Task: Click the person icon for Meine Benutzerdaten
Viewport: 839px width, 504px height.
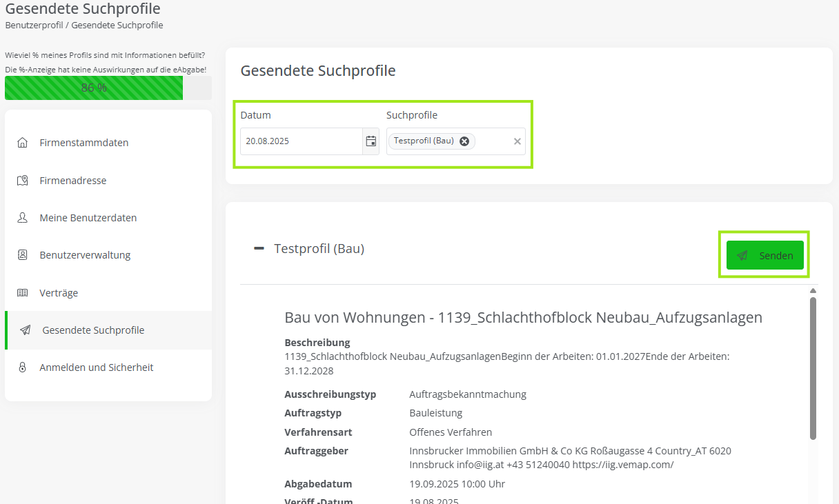Action: pos(23,218)
